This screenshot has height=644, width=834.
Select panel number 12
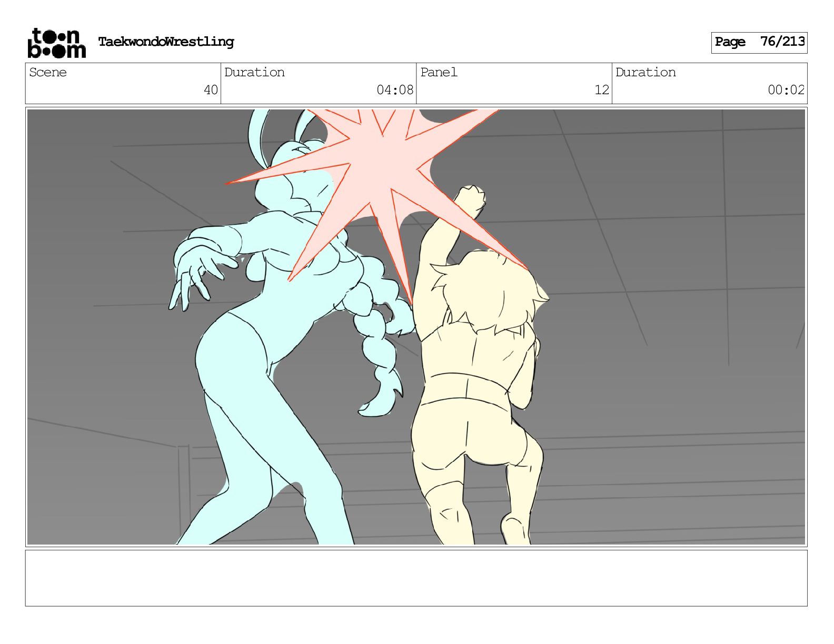[602, 90]
